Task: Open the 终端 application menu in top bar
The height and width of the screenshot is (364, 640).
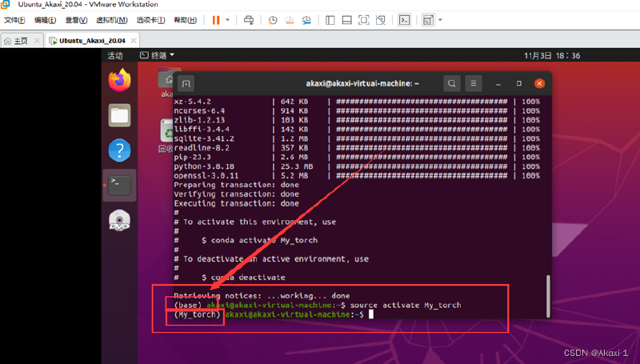Action: (x=157, y=55)
